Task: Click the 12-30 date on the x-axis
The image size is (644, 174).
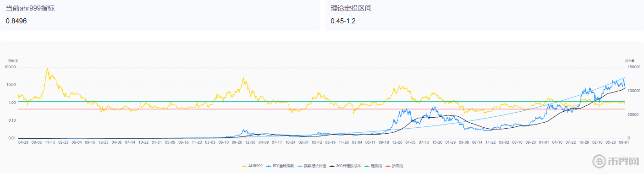Action: click(x=250, y=142)
